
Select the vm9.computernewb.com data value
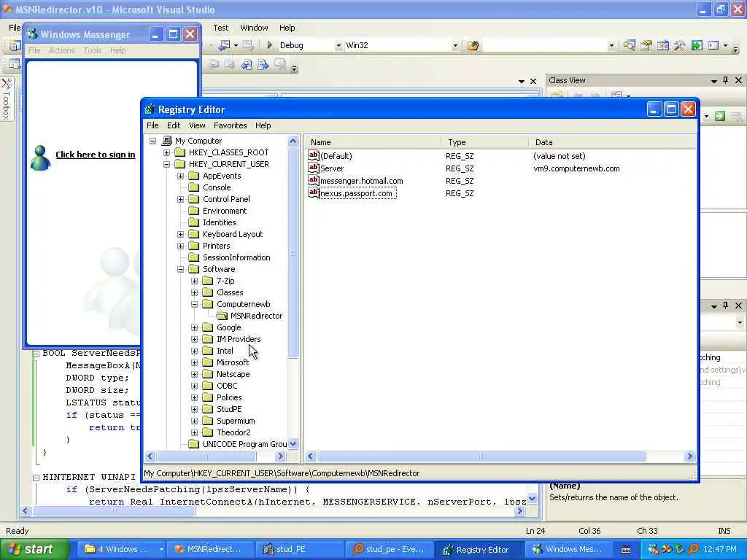[576, 168]
